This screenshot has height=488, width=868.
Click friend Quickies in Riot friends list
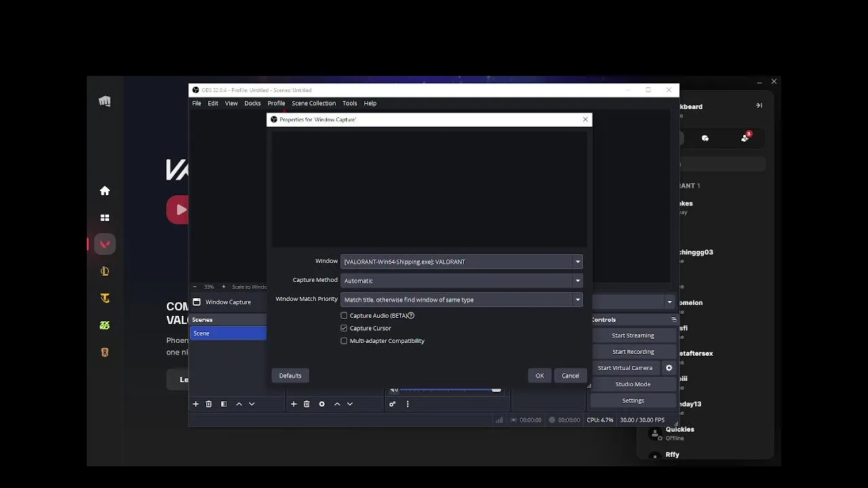(x=679, y=429)
